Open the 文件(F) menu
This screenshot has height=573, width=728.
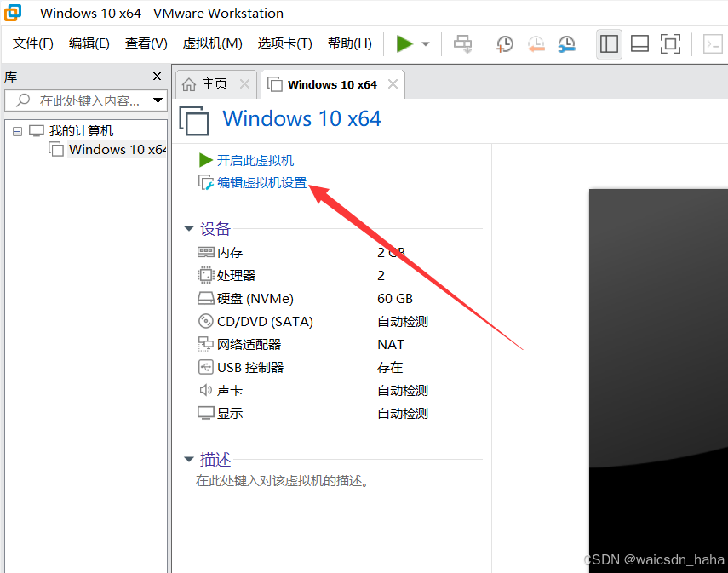pos(33,43)
